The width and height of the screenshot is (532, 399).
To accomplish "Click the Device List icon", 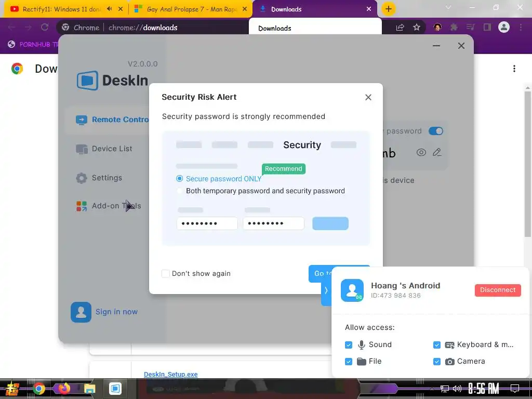I will point(82,149).
